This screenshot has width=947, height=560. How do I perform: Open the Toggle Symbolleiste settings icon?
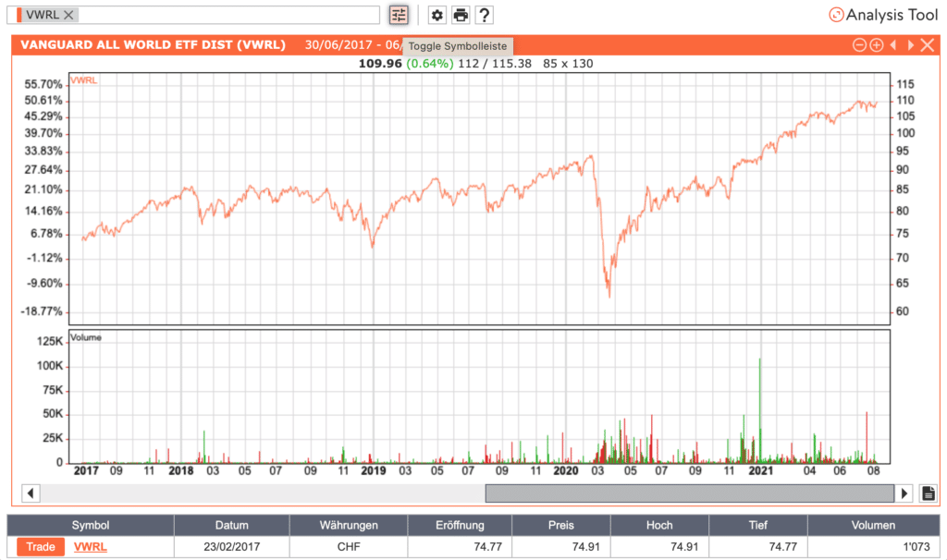pyautogui.click(x=398, y=15)
